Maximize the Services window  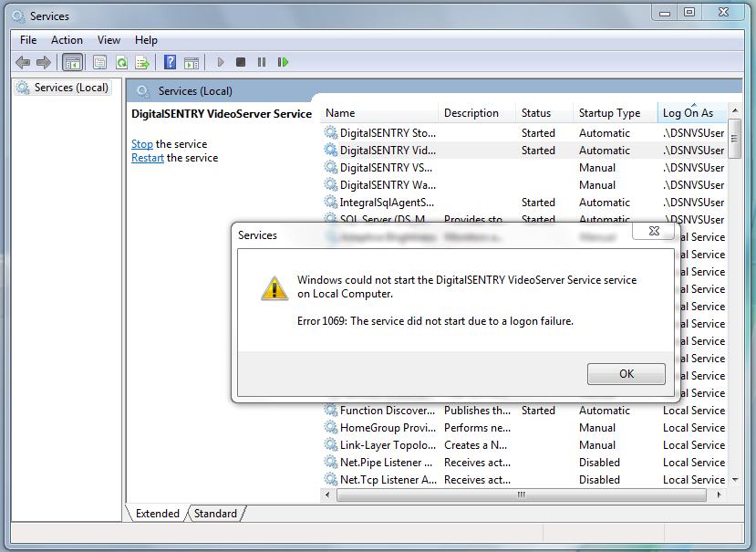point(689,13)
